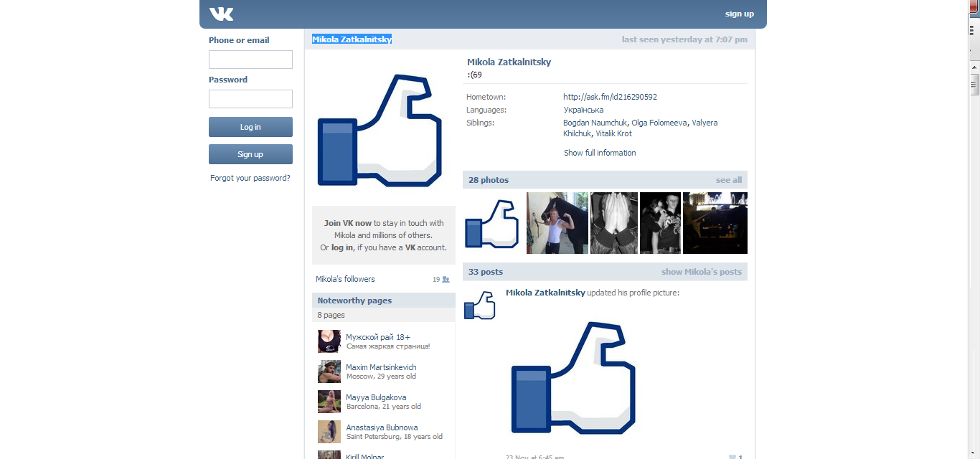Click the 23 Nov post timestamp
This screenshot has height=459, width=980.
pyautogui.click(x=534, y=457)
